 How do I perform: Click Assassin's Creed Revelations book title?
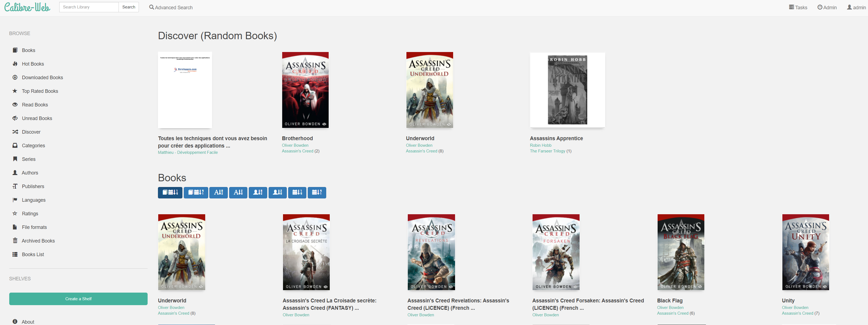[458, 304]
